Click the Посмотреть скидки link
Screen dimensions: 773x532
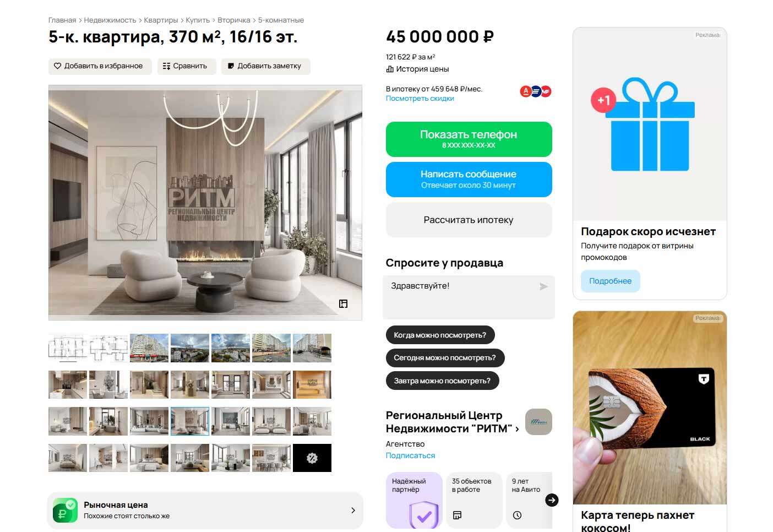pyautogui.click(x=420, y=99)
